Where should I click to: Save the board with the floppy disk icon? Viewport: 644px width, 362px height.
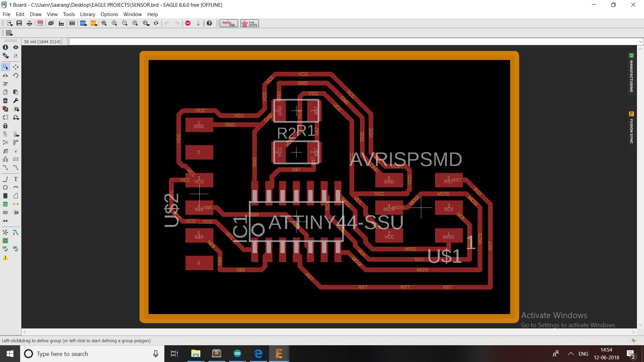click(19, 23)
